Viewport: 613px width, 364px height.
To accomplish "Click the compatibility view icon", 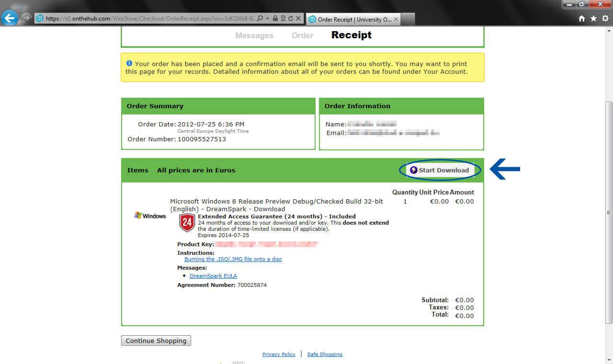I will (x=283, y=19).
